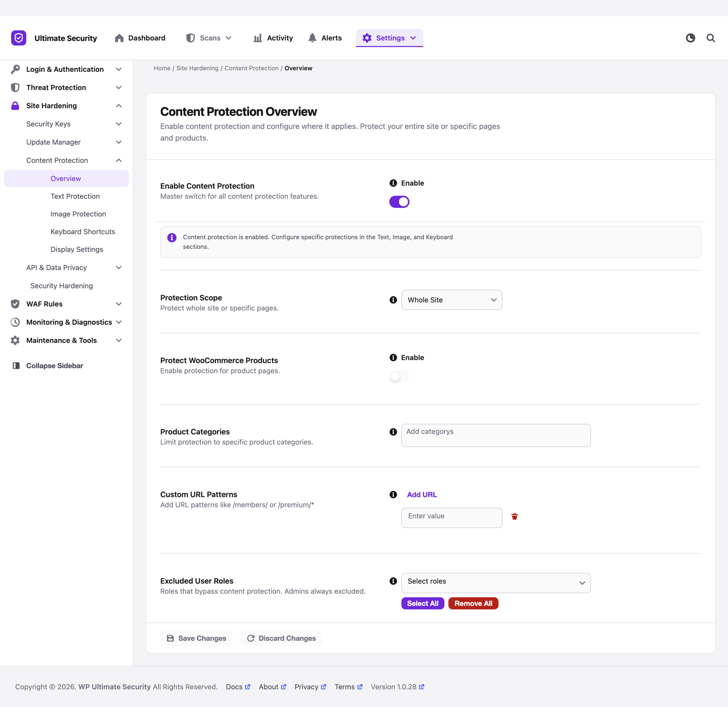Viewport: 728px width, 707px height.
Task: Click the Add categorys input field
Action: 496,435
